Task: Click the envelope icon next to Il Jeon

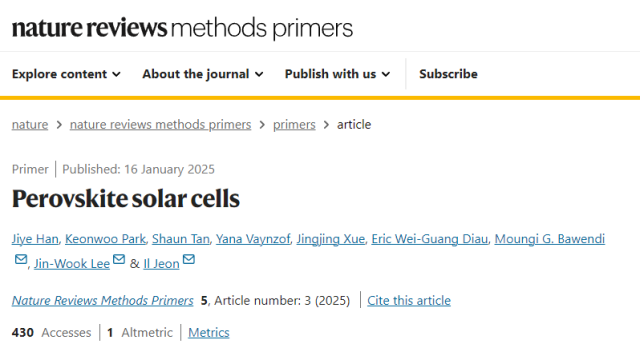Action: 189,259
